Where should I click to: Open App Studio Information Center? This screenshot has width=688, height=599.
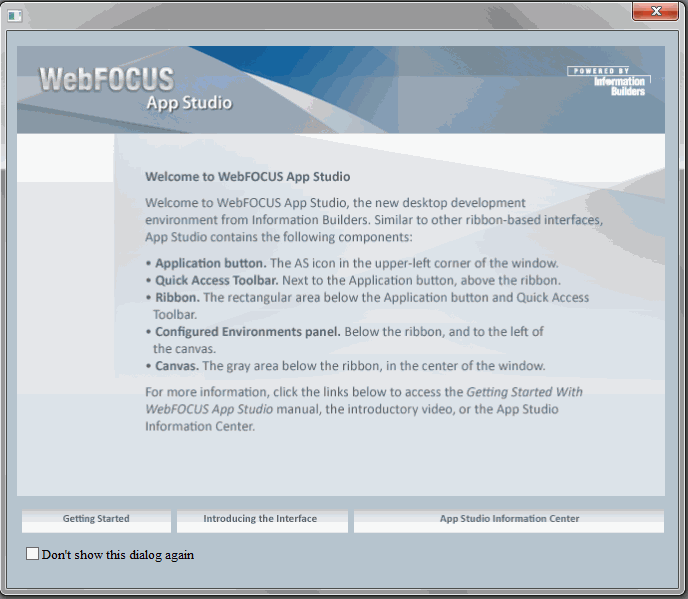pos(509,521)
